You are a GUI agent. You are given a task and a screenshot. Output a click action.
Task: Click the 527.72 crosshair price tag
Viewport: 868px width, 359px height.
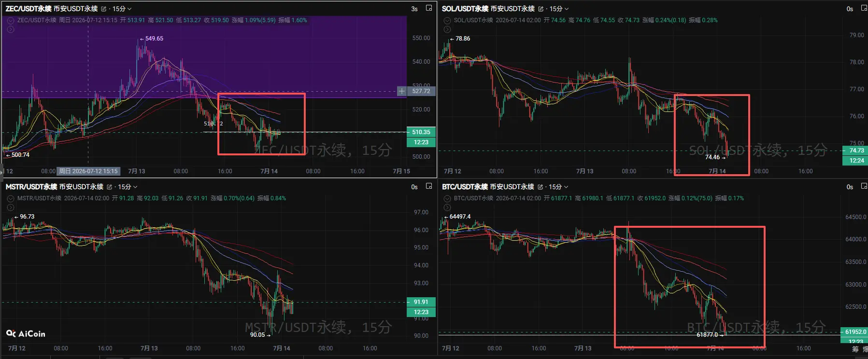click(422, 91)
